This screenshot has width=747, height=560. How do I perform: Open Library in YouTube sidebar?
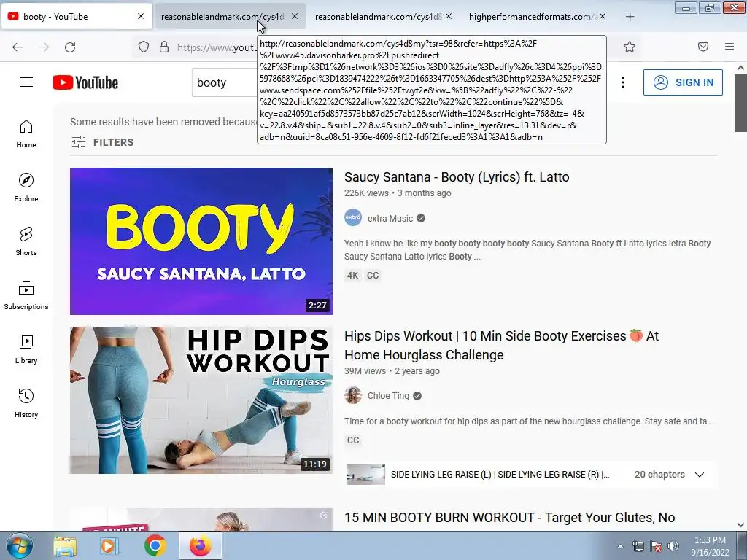tap(26, 349)
